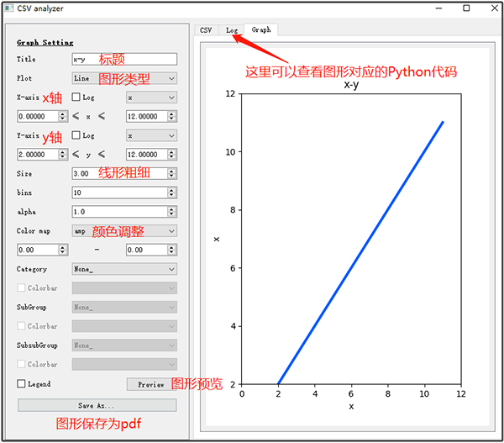
Task: Click the CSV analyzer app icon
Action: click(x=9, y=8)
